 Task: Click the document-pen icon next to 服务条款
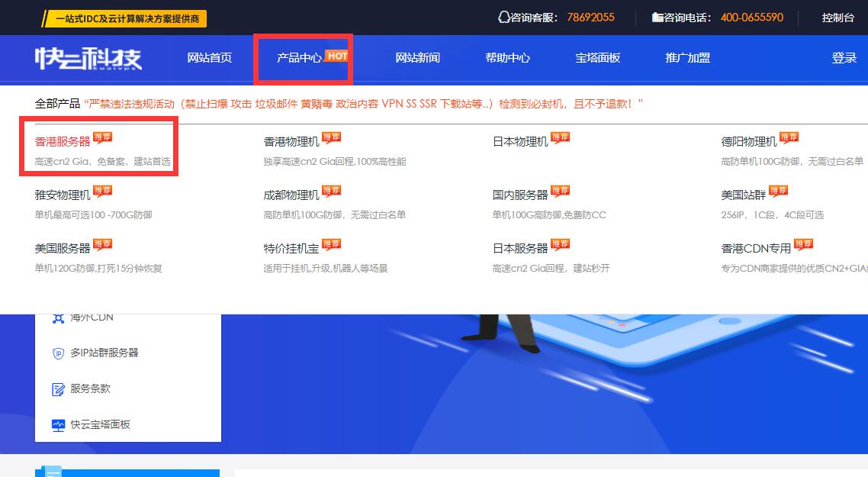pos(59,388)
